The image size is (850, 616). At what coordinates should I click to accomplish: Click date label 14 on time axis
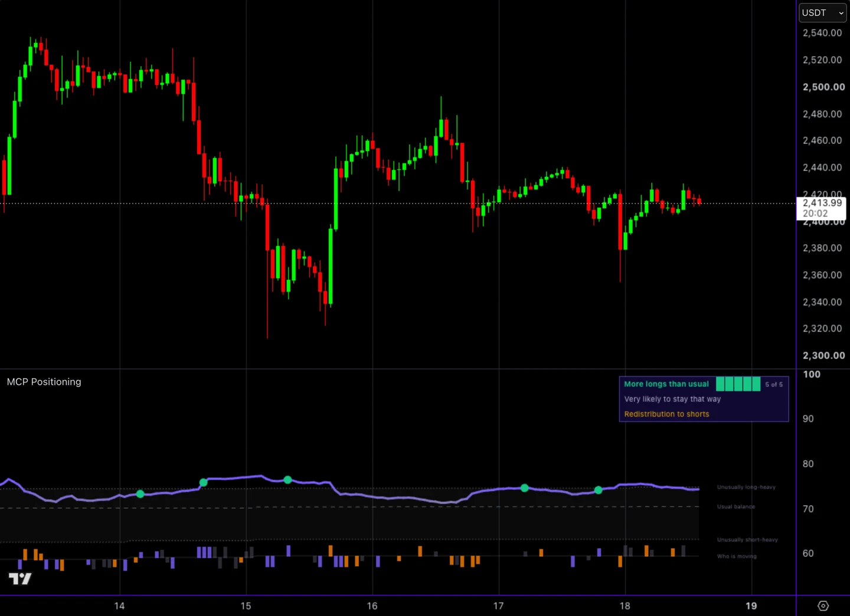pyautogui.click(x=119, y=606)
